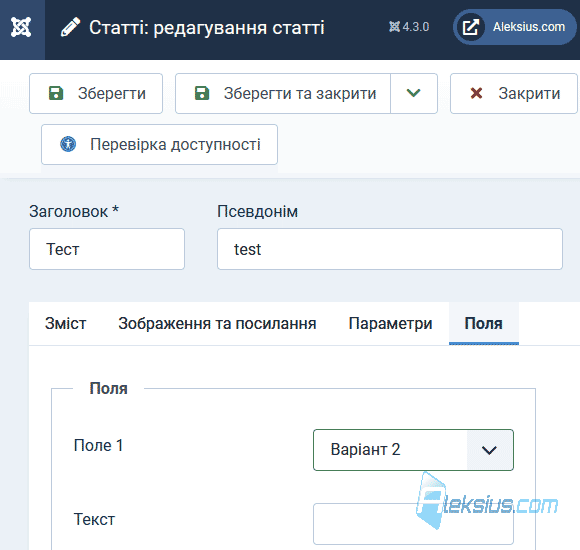Click the Заголовок * label
The height and width of the screenshot is (550, 580).
click(74, 212)
